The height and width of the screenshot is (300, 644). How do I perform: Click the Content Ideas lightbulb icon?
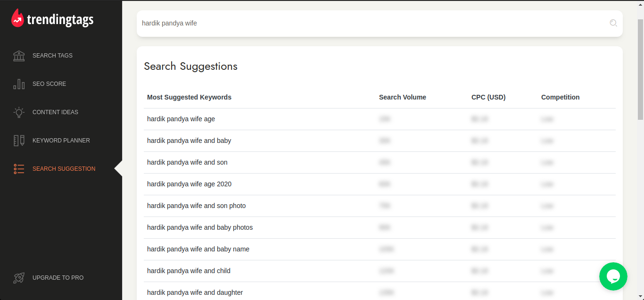(19, 112)
